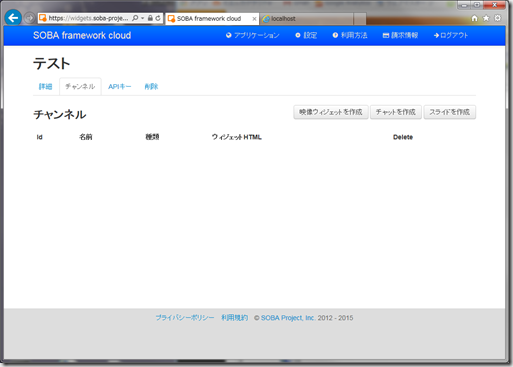Open SOBA Project, Inc. footer link
Image resolution: width=513 pixels, height=367 pixels.
[288, 318]
